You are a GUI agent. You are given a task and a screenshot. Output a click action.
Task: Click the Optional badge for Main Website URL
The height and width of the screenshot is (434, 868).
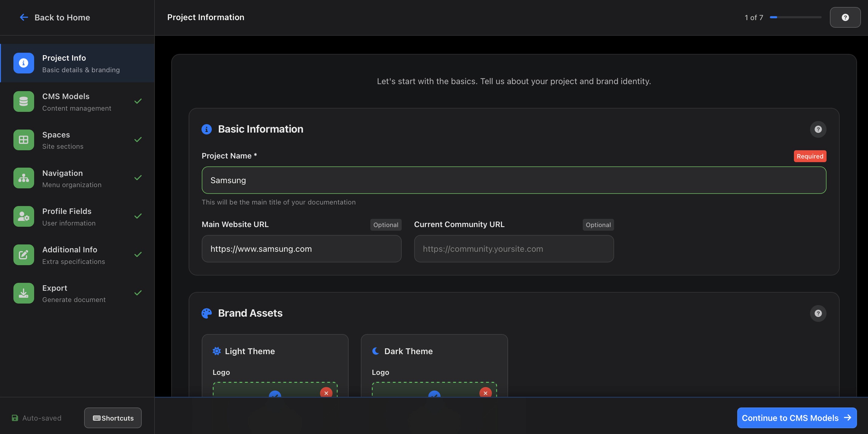pyautogui.click(x=386, y=225)
